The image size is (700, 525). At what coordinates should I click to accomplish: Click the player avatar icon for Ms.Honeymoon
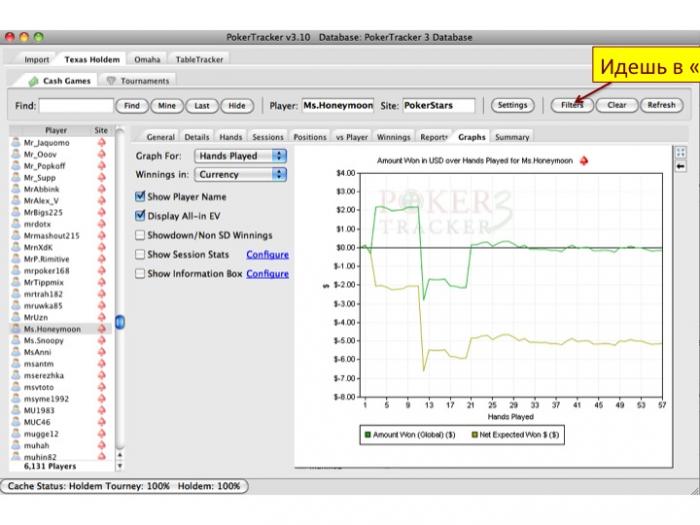[16, 329]
